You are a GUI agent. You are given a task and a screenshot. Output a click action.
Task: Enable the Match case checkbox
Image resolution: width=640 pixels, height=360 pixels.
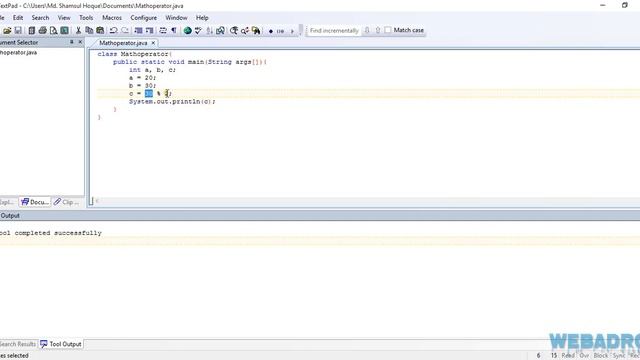(x=388, y=30)
